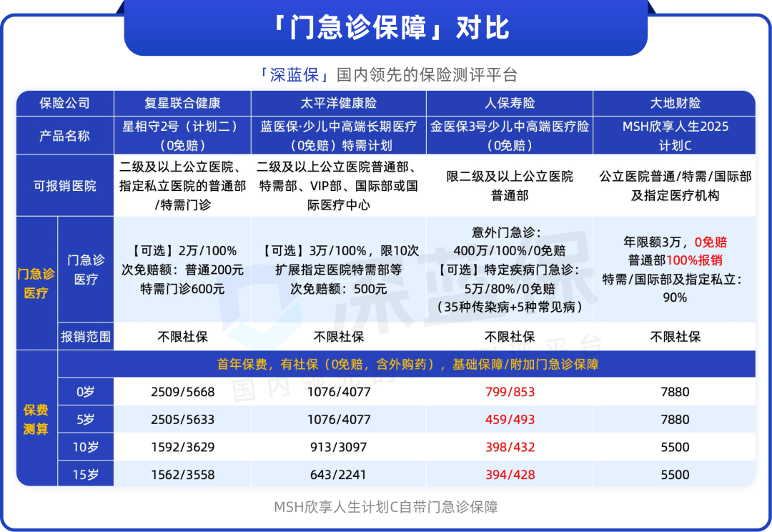The image size is (772, 532).
Task: Click the 5岁 age row label
Action: tap(86, 419)
